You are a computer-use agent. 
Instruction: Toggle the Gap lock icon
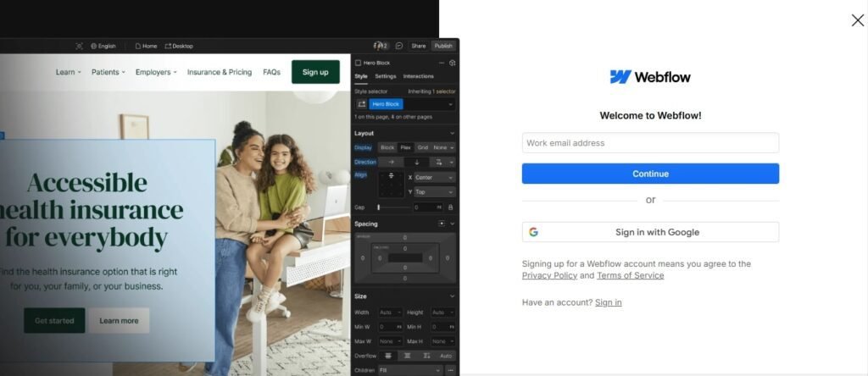pyautogui.click(x=450, y=207)
